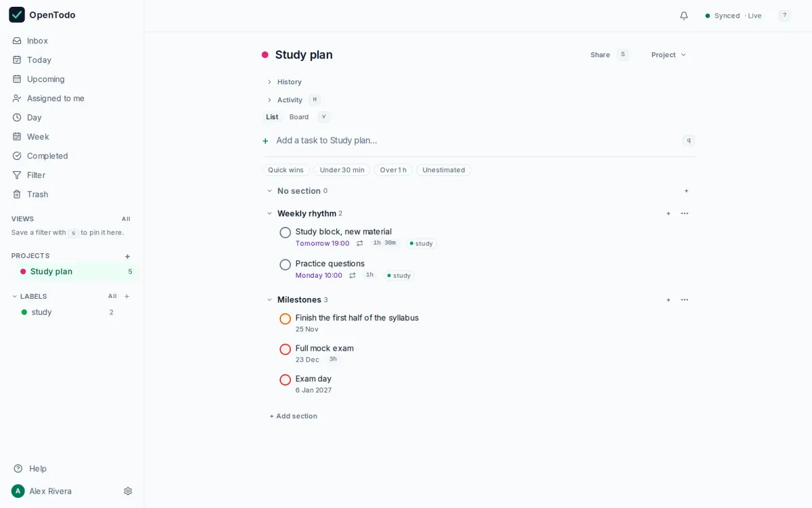Expand the Activity section
The width and height of the screenshot is (812, 508).
click(284, 100)
